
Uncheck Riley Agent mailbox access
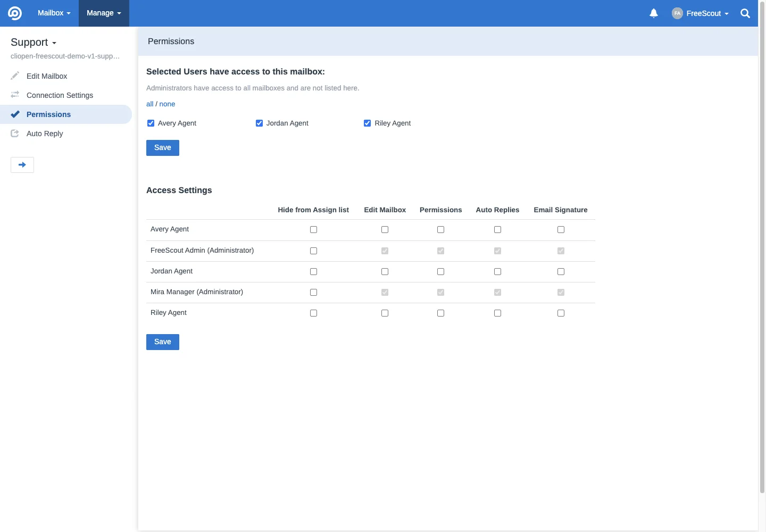coord(367,123)
